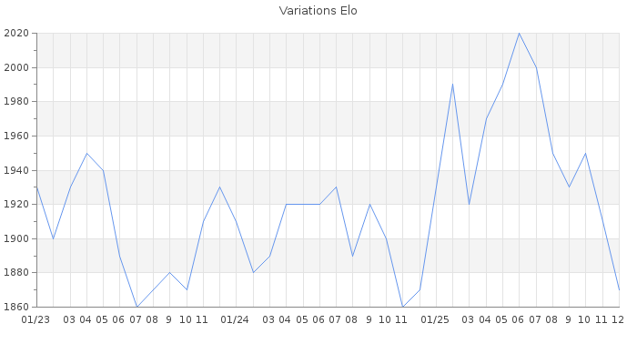Select the 1860 low point in mid-2023
637x364 pixels.
(136, 307)
